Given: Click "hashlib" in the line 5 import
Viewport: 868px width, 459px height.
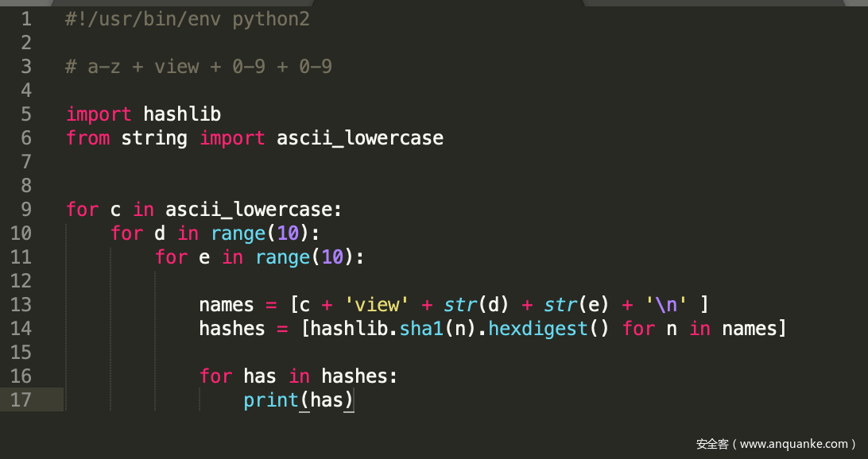Looking at the screenshot, I should (182, 114).
